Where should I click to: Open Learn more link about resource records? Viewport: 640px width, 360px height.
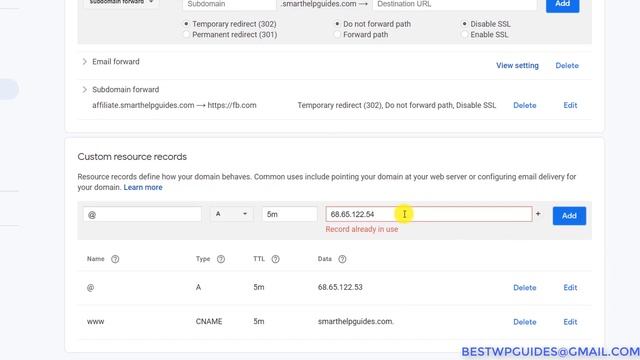click(x=143, y=187)
